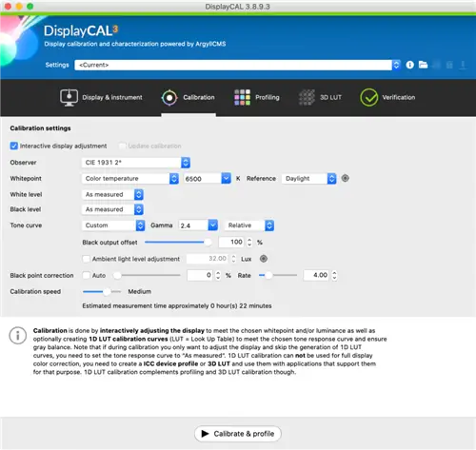Open the Observer CIE 1931 dropdown
The height and width of the screenshot is (450, 476).
click(136, 163)
